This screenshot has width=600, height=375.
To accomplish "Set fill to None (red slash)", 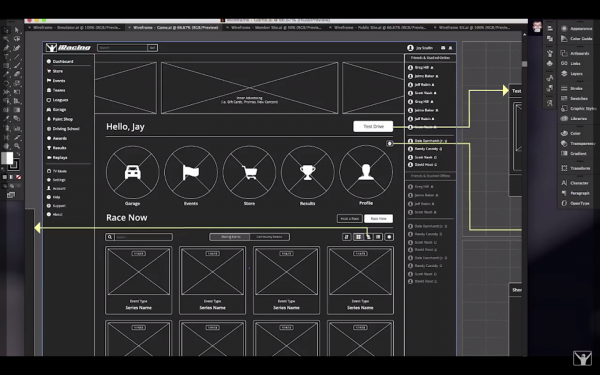I will pyautogui.click(x=18, y=177).
